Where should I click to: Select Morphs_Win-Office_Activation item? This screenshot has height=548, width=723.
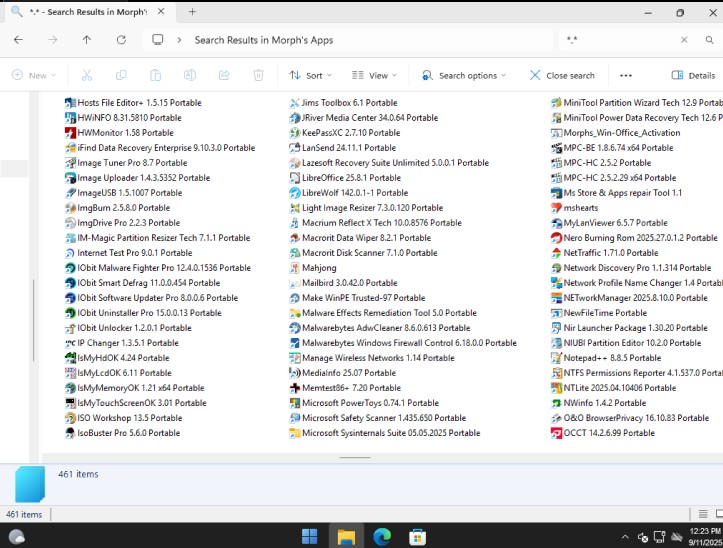[616, 133]
